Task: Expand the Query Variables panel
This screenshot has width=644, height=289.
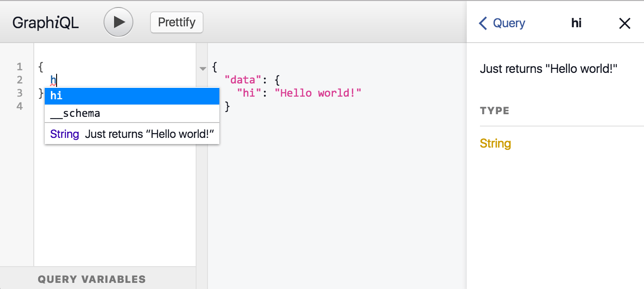Action: 91,279
